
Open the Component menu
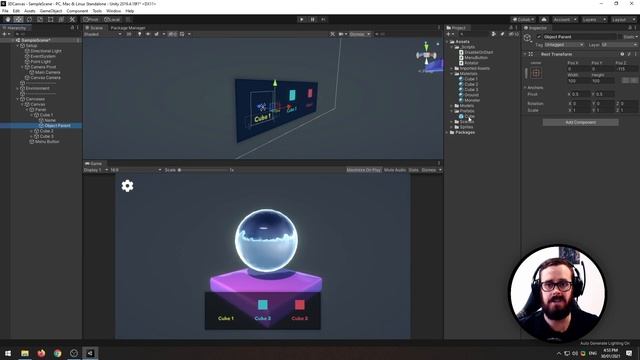coord(77,11)
